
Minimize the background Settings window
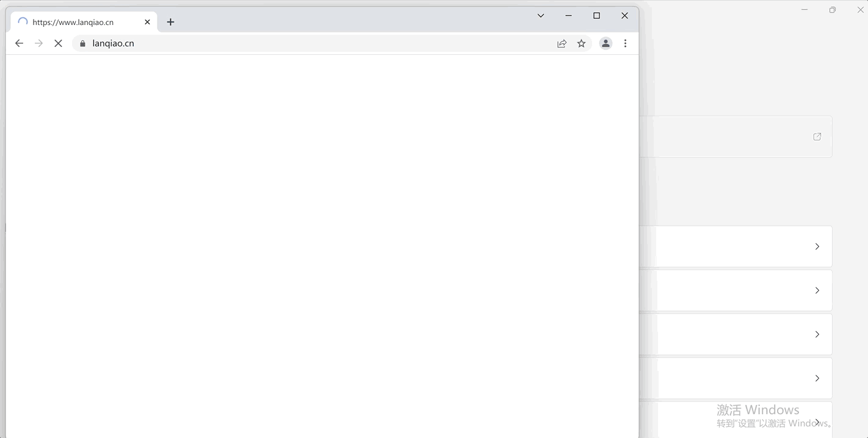[x=805, y=10]
